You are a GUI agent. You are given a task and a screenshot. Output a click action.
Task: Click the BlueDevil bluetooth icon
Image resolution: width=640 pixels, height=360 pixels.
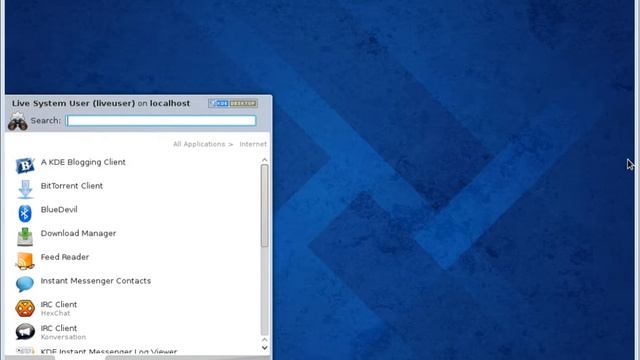pos(25,213)
